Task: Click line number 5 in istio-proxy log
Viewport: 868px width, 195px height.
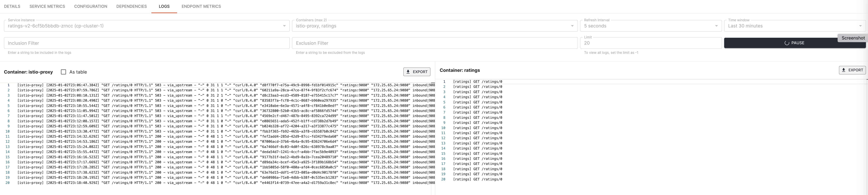Action: point(8,106)
